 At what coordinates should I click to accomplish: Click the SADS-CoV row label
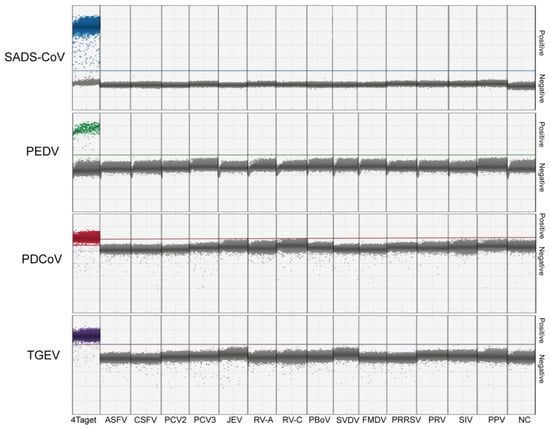tap(34, 56)
